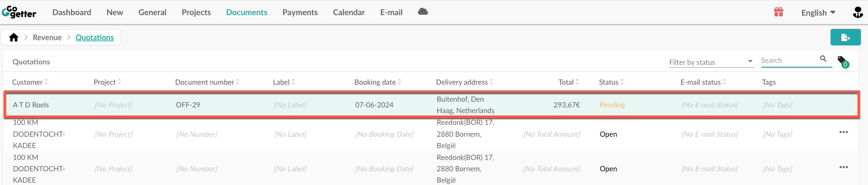Sort by the Booking date column
Image resolution: width=868 pixels, height=185 pixels.
point(378,82)
